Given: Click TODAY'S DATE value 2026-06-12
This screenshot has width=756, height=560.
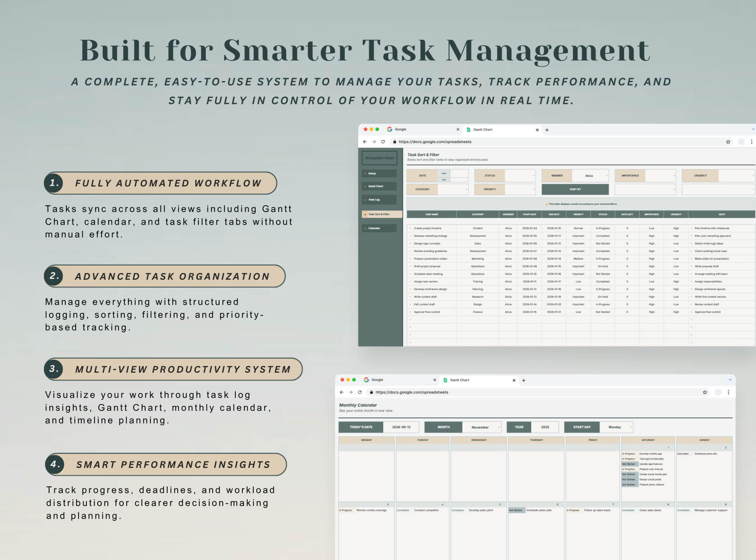Looking at the screenshot, I should [x=402, y=427].
